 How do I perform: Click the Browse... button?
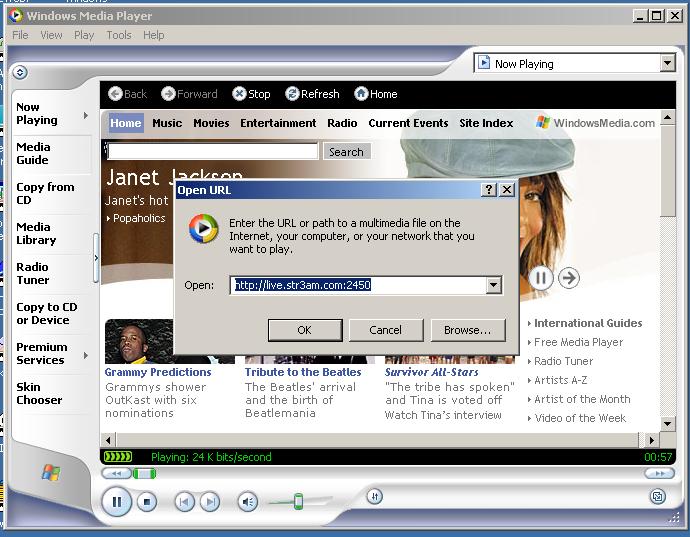468,330
